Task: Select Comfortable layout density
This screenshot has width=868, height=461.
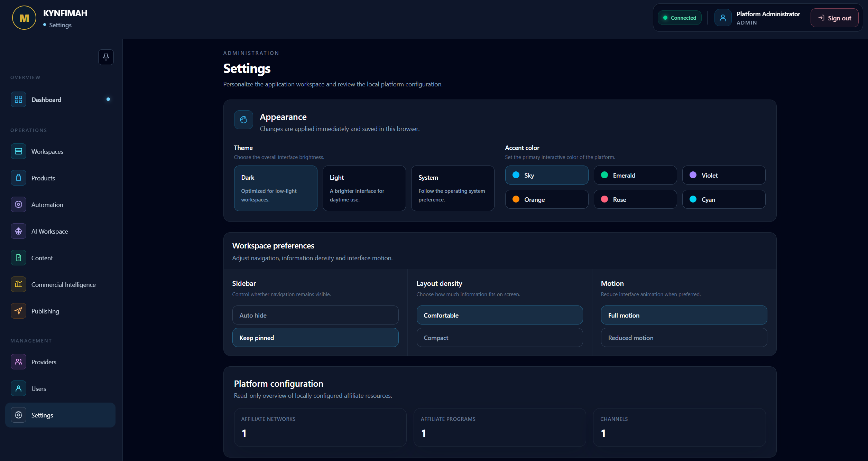Action: point(500,315)
